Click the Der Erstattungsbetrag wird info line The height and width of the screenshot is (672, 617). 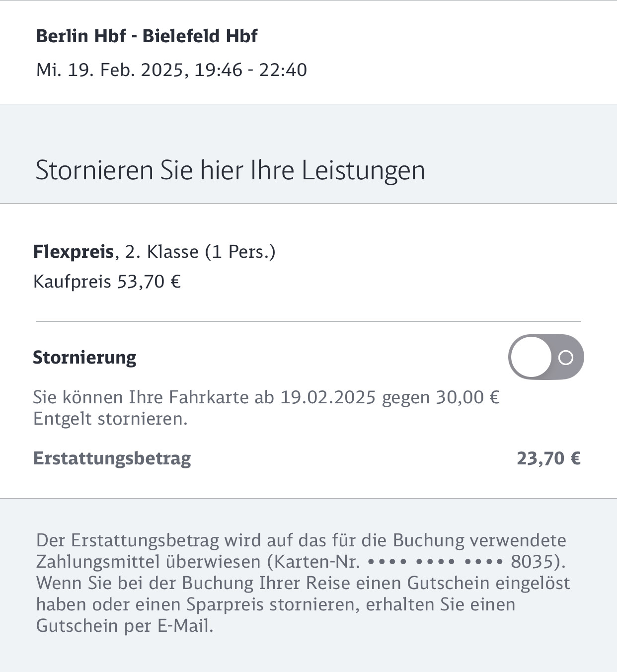[301, 540]
